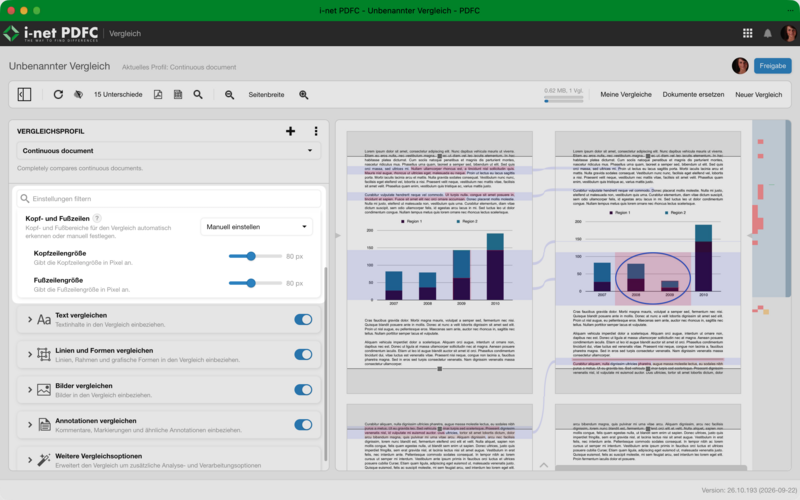
Task: Expand Weitere Vergleichsoptionen section
Action: 30,460
